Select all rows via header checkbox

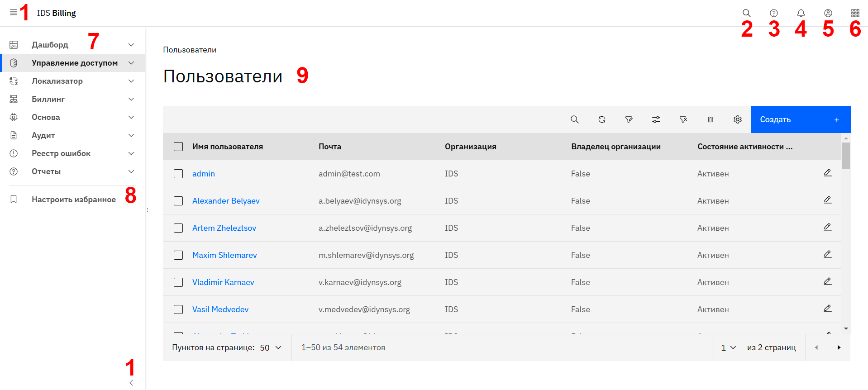[178, 147]
